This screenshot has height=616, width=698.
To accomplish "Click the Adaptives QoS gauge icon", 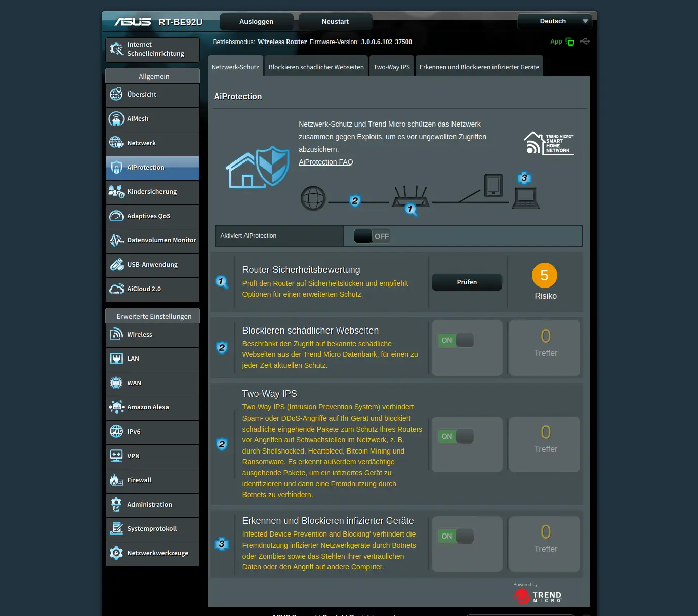I will [x=116, y=216].
